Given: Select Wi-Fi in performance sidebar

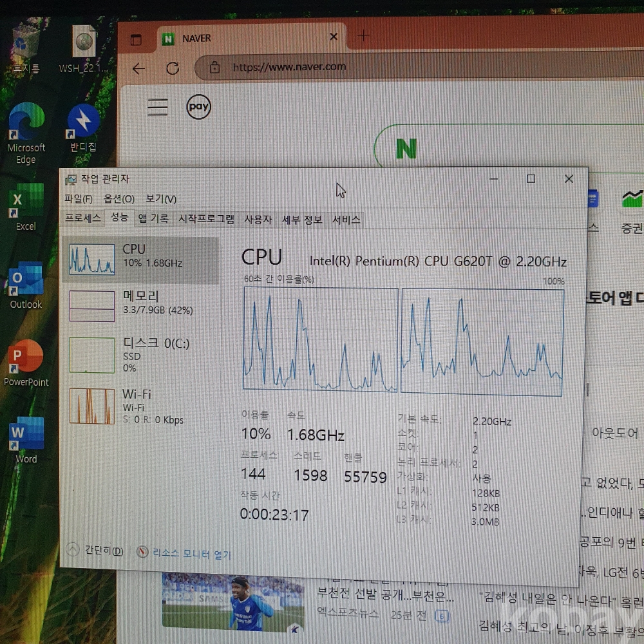Looking at the screenshot, I should coord(140,406).
